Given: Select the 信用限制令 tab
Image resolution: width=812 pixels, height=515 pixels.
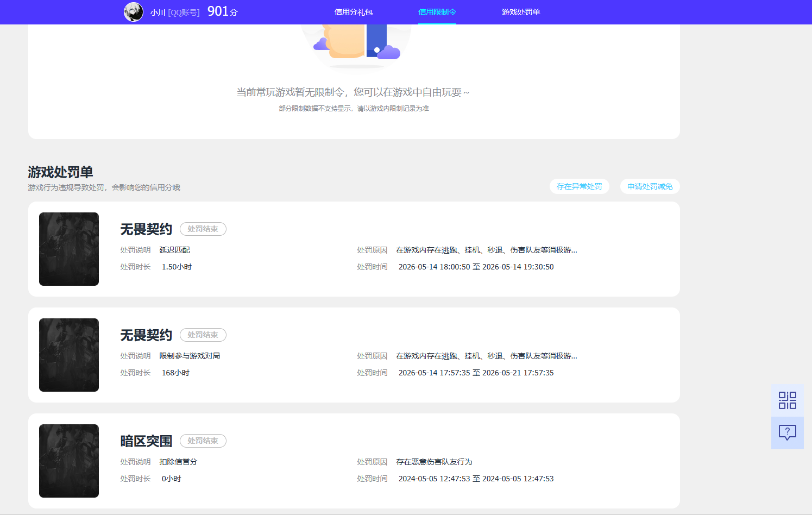Looking at the screenshot, I should tap(437, 12).
